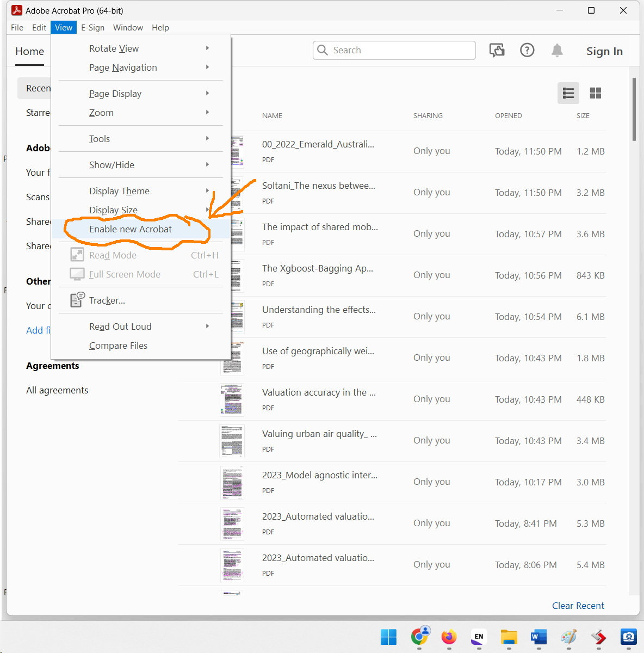Select Read Mode from the View menu
The width and height of the screenshot is (644, 653).
113,255
